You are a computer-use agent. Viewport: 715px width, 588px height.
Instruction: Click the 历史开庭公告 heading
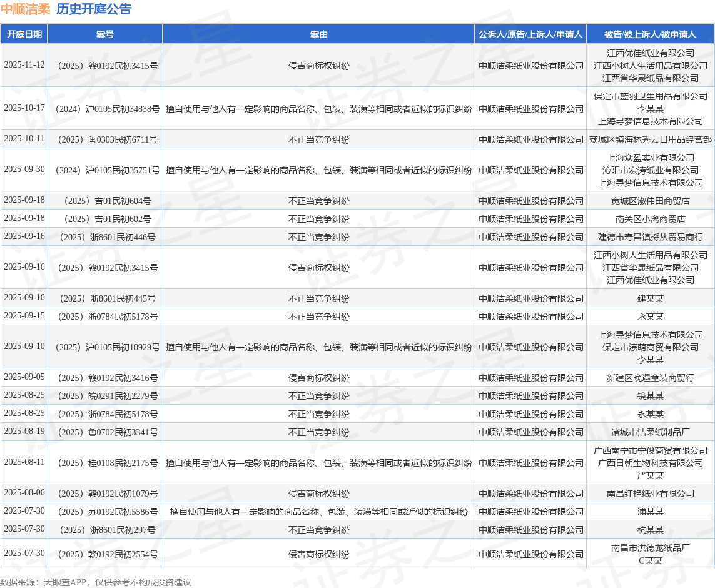[x=94, y=9]
